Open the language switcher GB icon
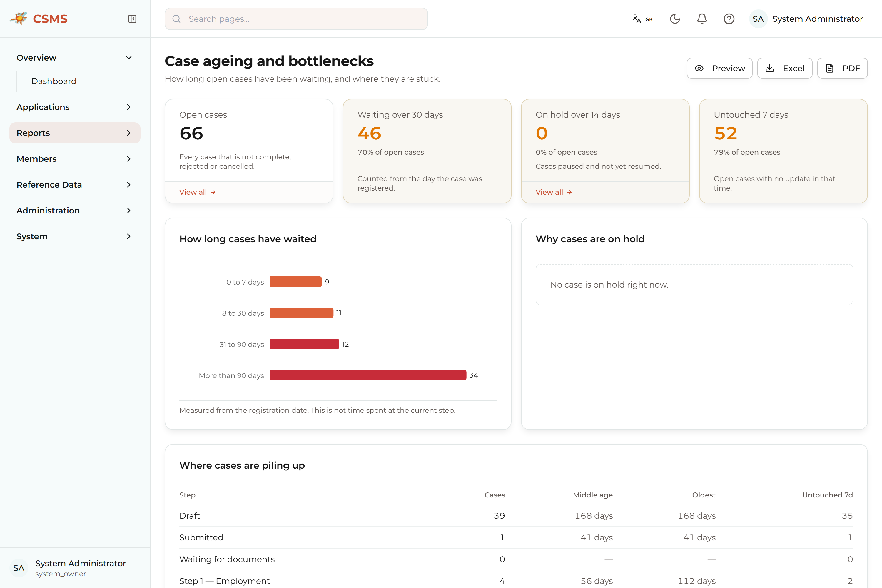The height and width of the screenshot is (588, 882). tap(642, 19)
